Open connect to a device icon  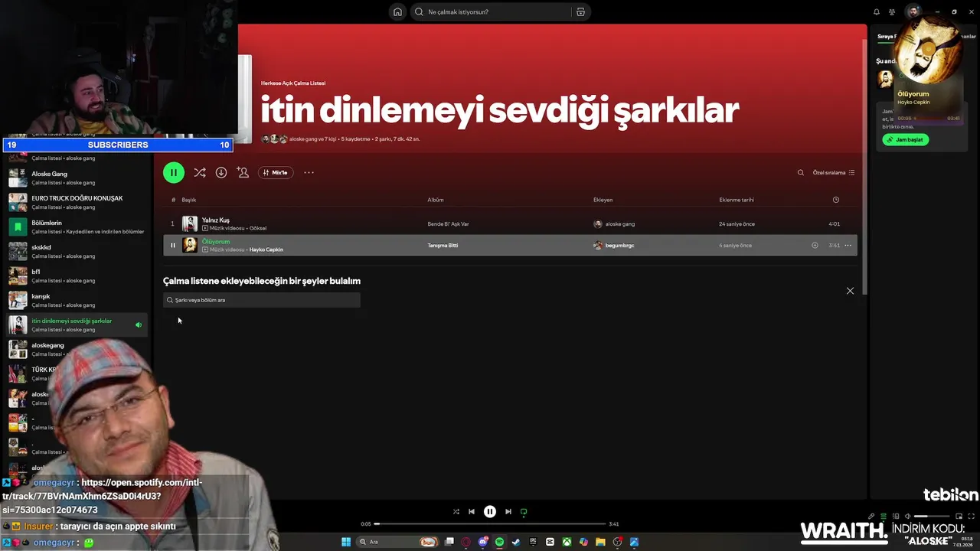896,517
